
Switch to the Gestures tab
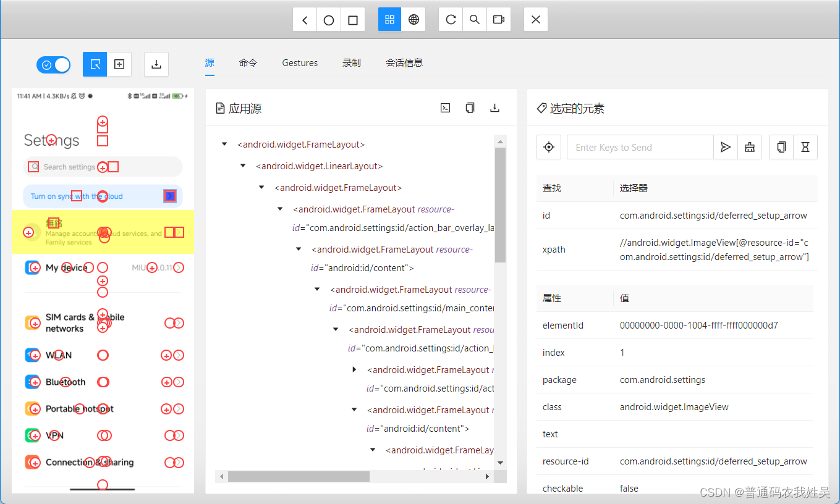300,63
